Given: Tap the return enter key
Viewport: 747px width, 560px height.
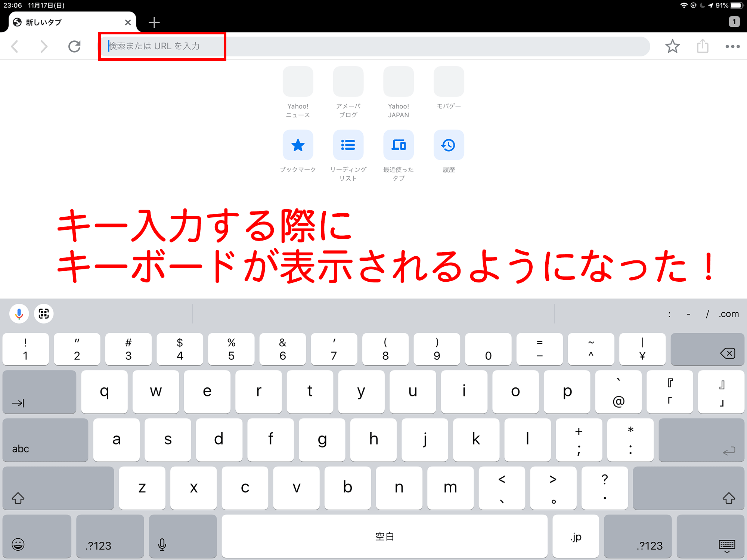Looking at the screenshot, I should [701, 440].
